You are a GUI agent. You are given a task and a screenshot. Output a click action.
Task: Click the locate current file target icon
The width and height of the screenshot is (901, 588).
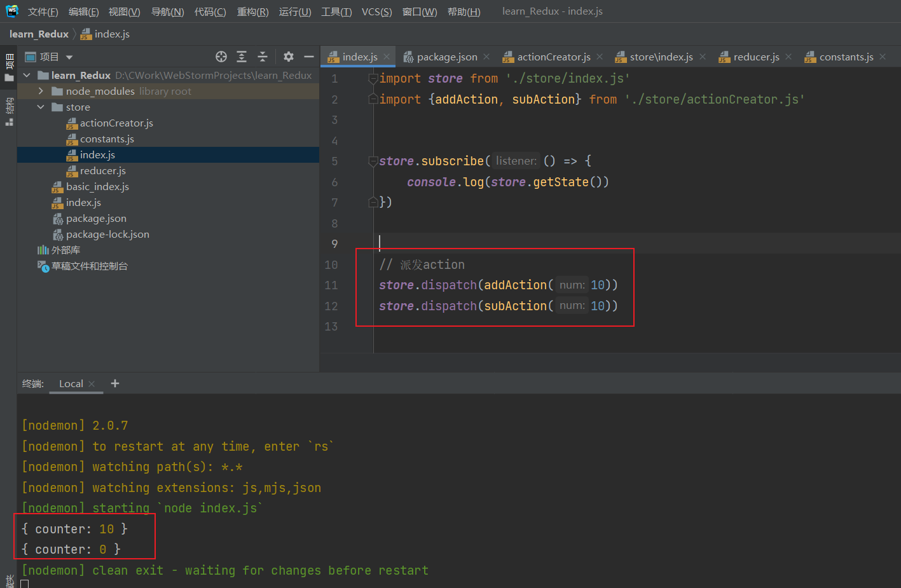coord(221,57)
